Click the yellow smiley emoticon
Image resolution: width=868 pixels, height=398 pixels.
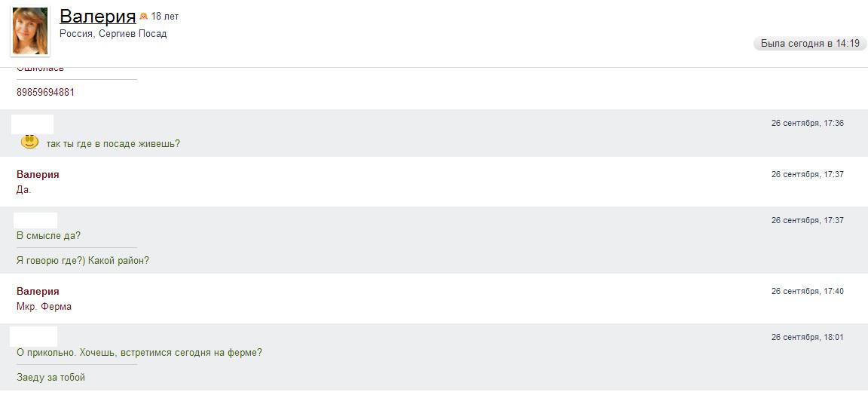coord(29,142)
